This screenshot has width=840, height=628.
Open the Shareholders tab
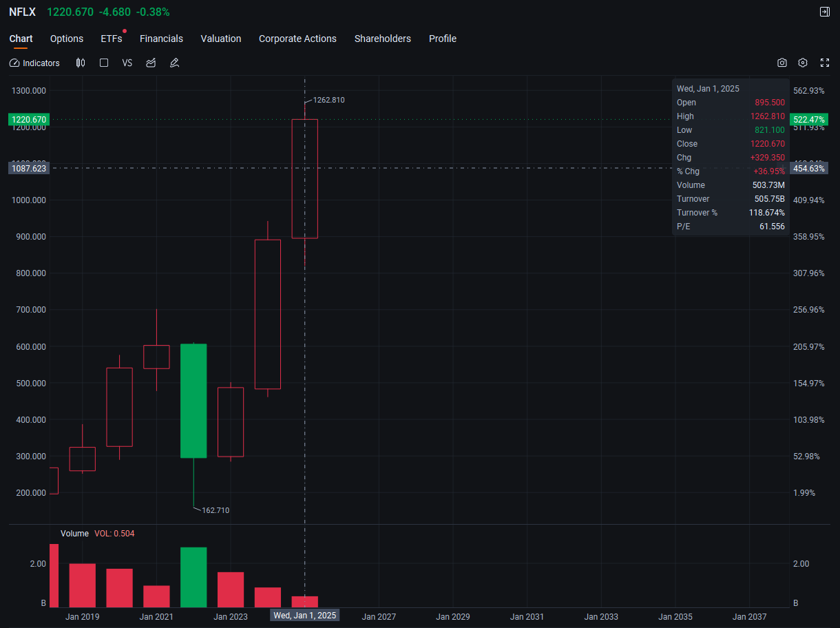[383, 39]
